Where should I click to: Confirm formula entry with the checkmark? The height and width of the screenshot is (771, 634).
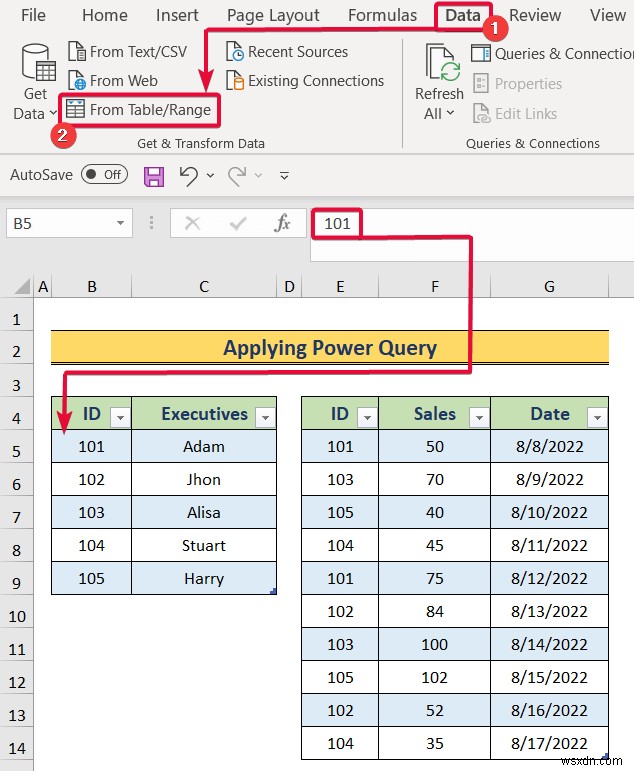238,223
